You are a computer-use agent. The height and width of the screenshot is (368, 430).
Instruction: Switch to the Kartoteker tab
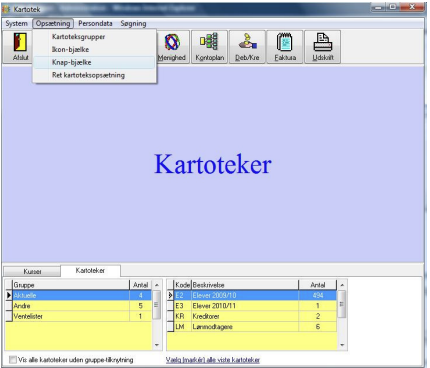pyautogui.click(x=90, y=270)
